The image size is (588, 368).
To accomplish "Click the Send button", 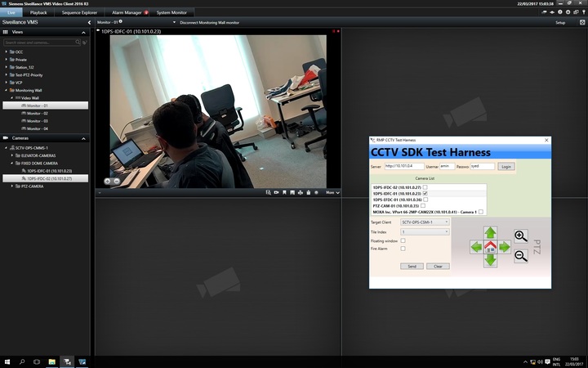I will [412, 266].
